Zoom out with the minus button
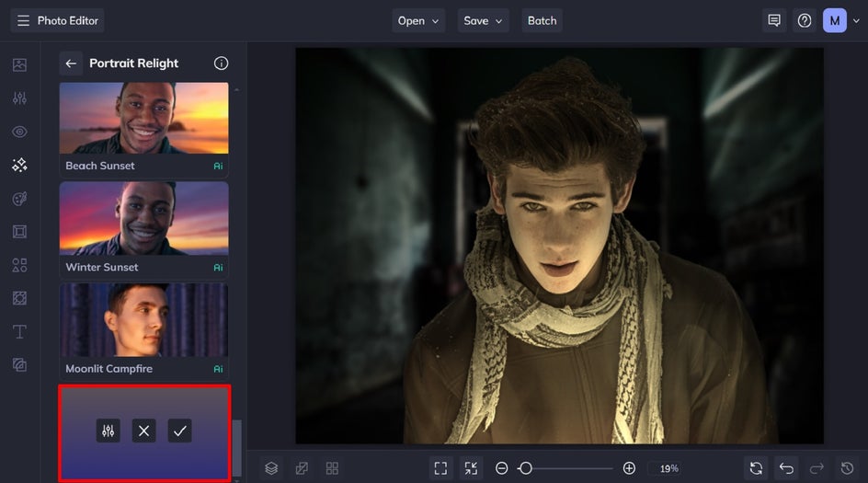Image resolution: width=868 pixels, height=483 pixels. click(x=501, y=468)
